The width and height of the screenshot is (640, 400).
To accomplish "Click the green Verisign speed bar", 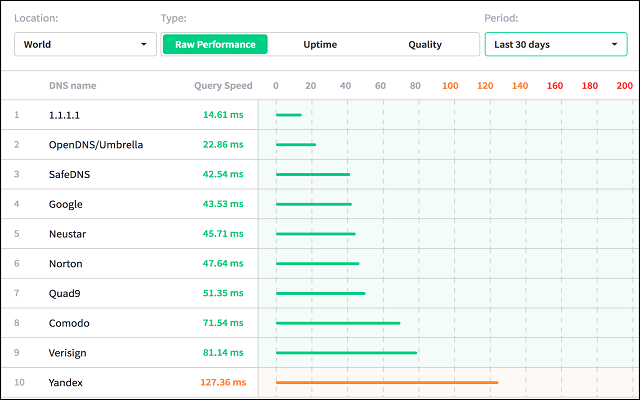I will point(346,352).
